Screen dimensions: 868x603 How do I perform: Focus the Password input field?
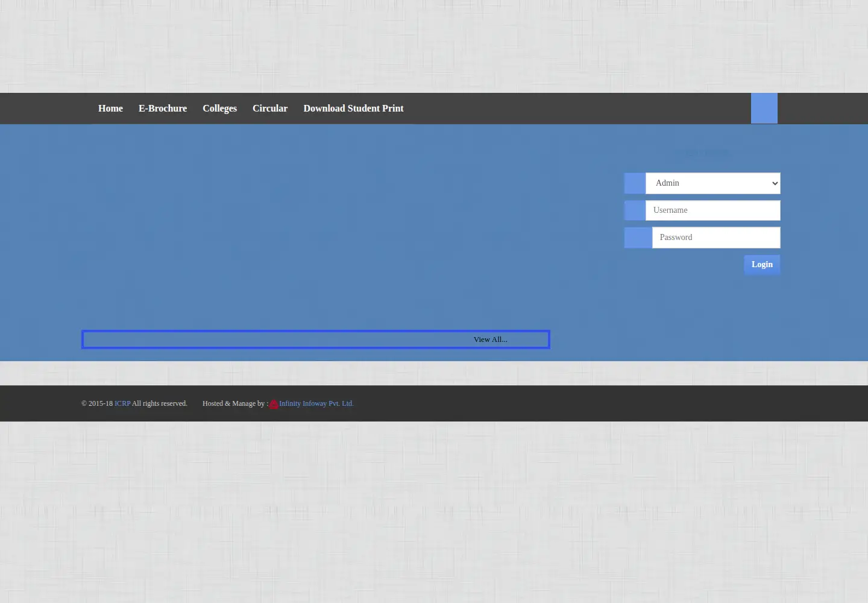point(716,238)
